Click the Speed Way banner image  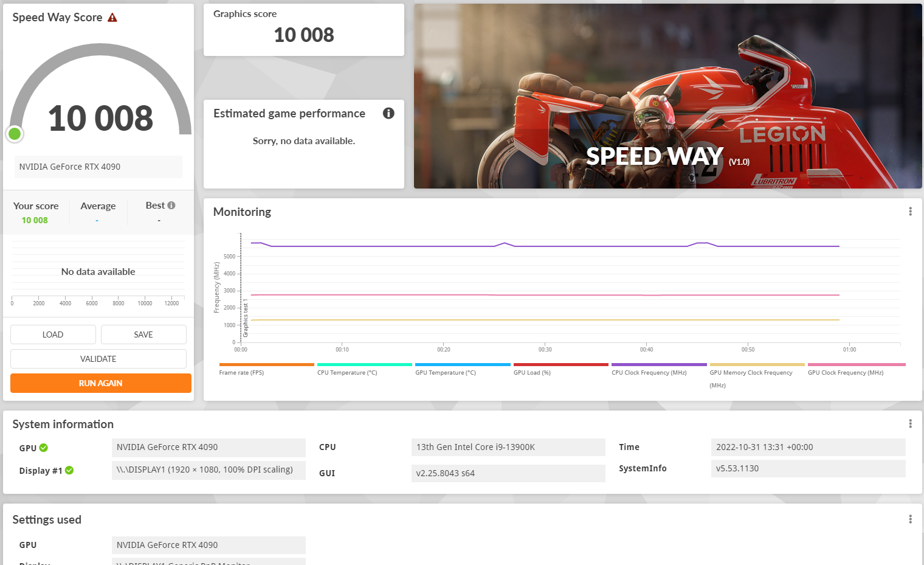[668, 96]
